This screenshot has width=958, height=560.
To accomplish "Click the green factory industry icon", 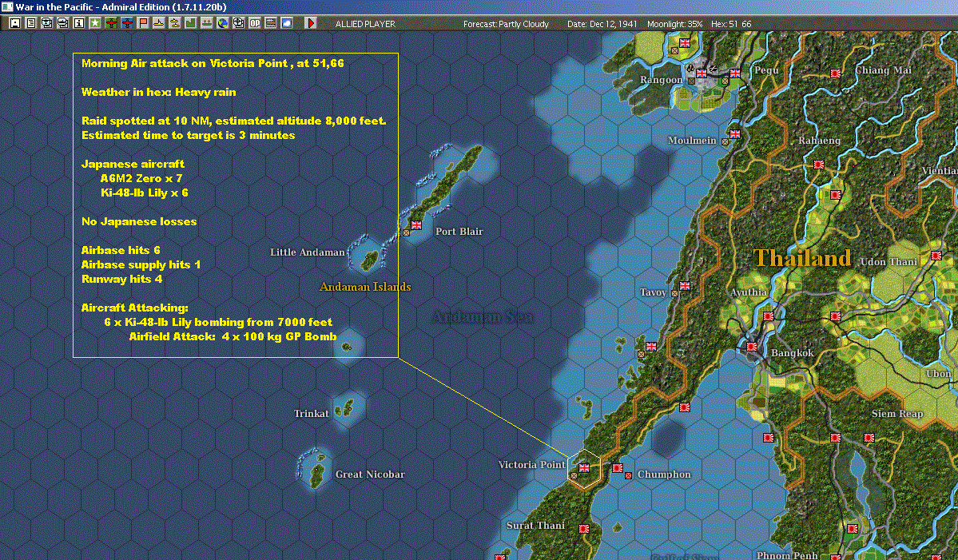I will [191, 23].
